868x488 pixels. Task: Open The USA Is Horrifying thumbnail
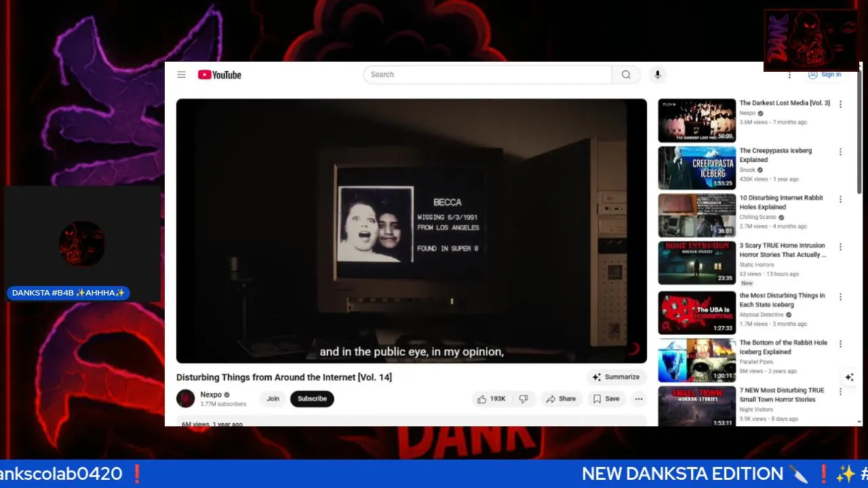(696, 313)
